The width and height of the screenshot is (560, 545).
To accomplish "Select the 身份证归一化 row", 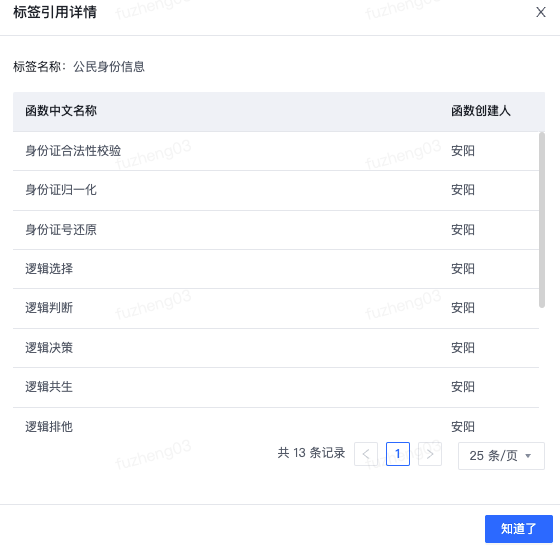I will [x=276, y=190].
